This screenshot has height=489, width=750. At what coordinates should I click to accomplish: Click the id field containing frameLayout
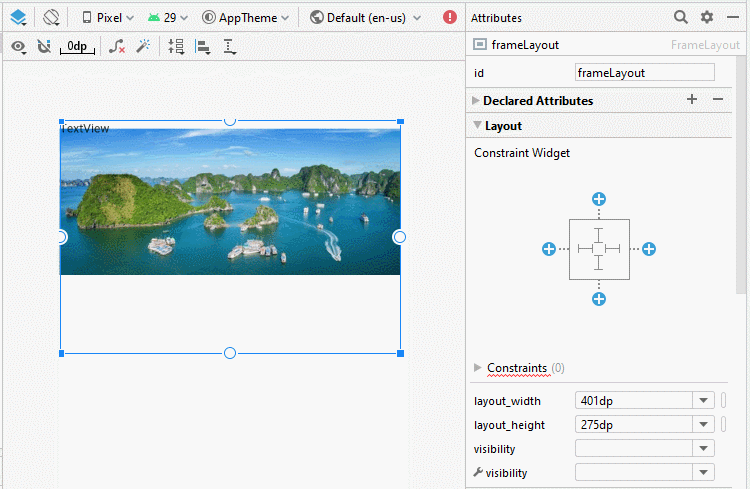pyautogui.click(x=644, y=73)
